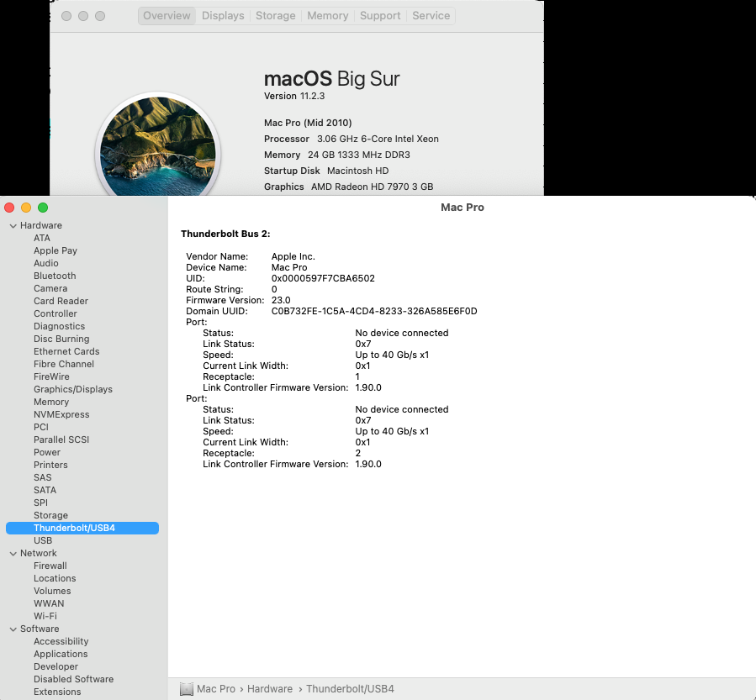
Task: Click Version 11.2.3 in About This Mac
Action: coord(294,96)
